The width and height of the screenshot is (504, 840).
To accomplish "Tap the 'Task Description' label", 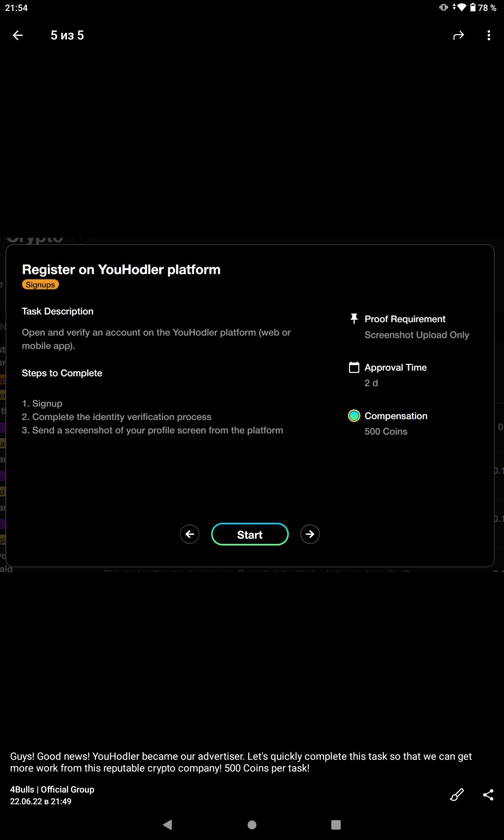I will [58, 311].
